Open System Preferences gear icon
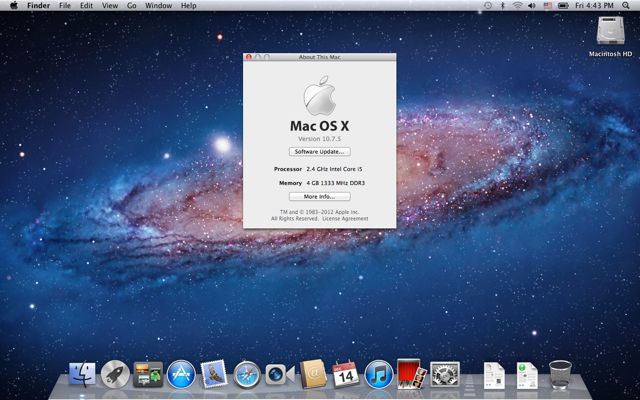This screenshot has width=640, height=400. 445,374
